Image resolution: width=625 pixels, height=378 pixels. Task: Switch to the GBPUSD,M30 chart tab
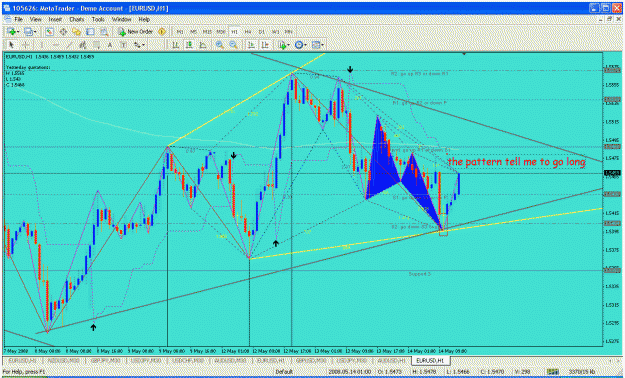(311, 361)
